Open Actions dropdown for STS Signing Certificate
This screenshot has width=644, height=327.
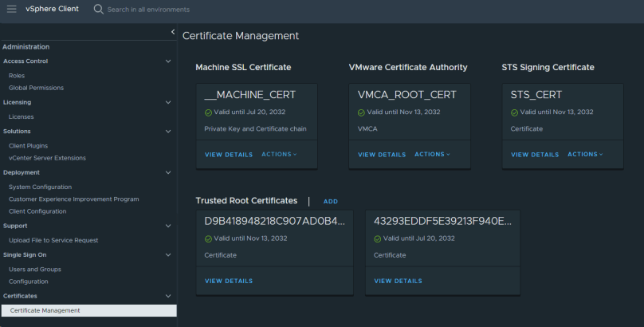tap(585, 155)
